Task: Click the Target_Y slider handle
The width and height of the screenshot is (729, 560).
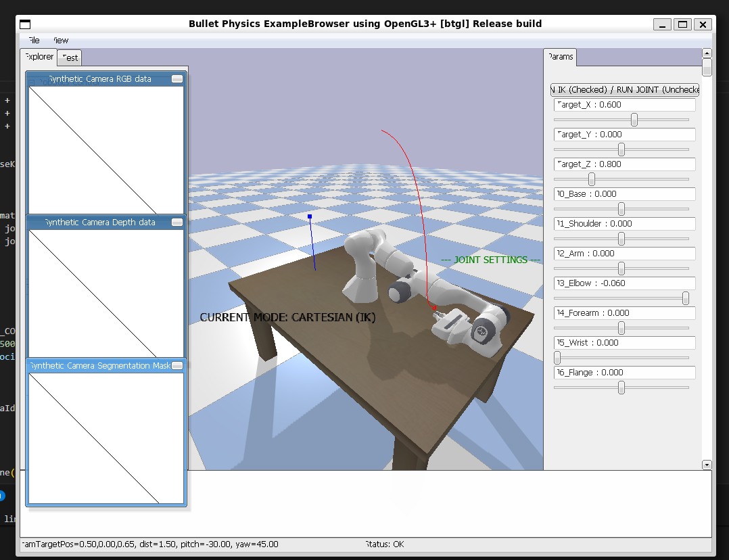Action: [x=621, y=149]
